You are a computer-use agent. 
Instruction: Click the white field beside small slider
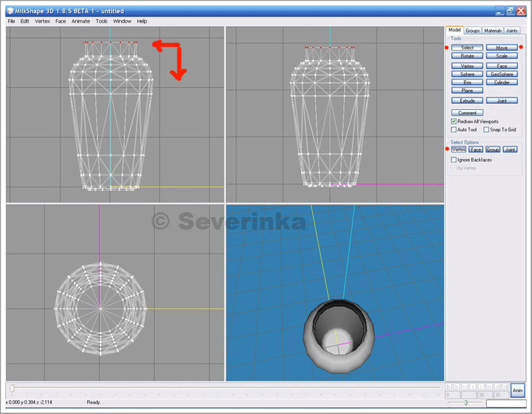[506, 403]
